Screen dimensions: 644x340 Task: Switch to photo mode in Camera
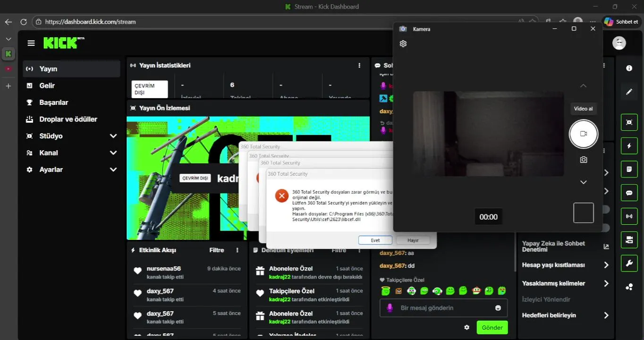(584, 160)
